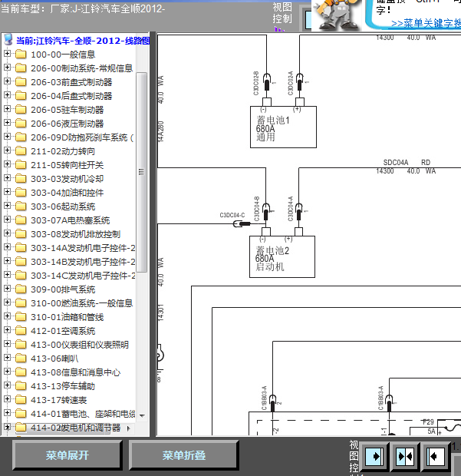461x476 pixels.
Task: Select 206-03前盘式制动器 tree item
Action: [x=71, y=82]
